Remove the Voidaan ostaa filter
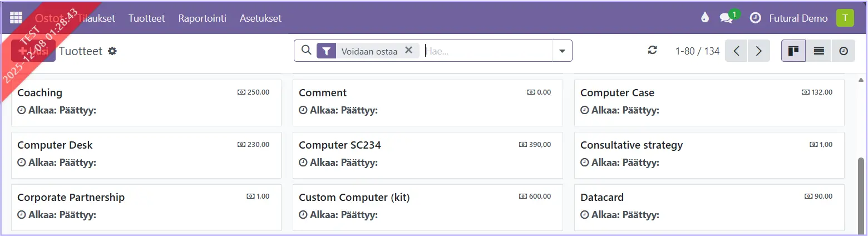 408,50
